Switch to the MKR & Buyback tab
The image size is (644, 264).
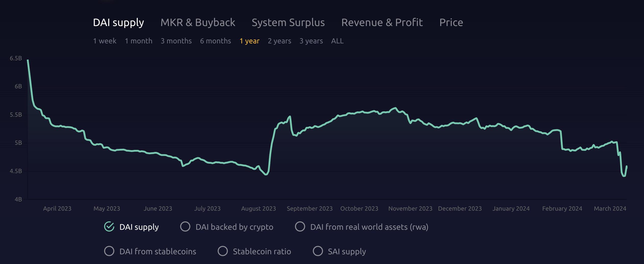[x=198, y=22]
